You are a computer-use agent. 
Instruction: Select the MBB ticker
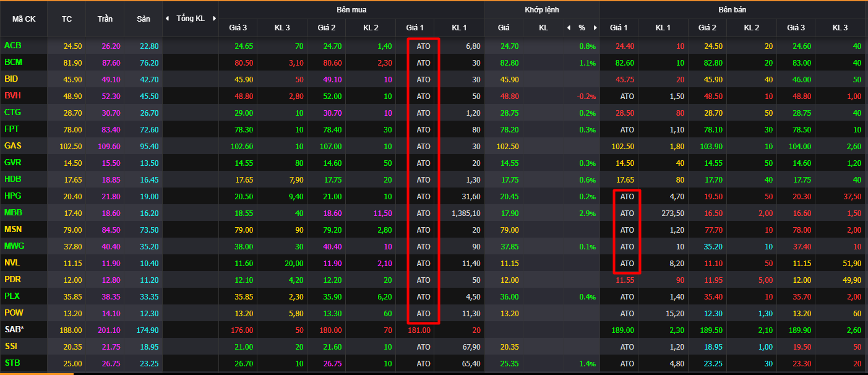coord(13,212)
